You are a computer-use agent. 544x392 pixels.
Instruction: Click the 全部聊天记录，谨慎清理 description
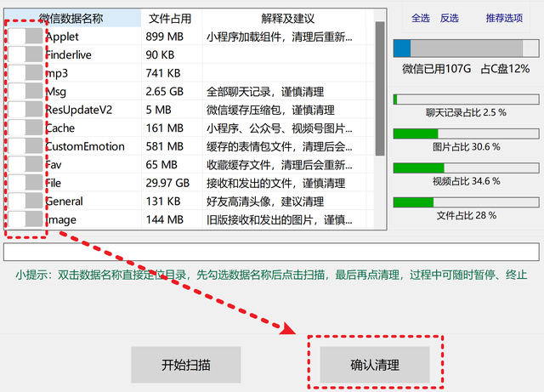pyautogui.click(x=265, y=92)
